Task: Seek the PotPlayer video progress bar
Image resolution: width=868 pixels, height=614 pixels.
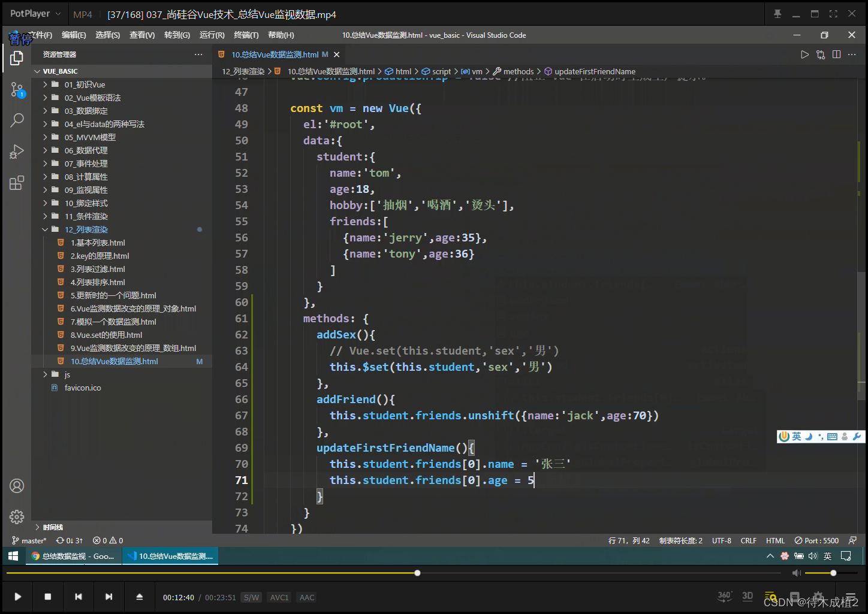Action: (x=393, y=573)
